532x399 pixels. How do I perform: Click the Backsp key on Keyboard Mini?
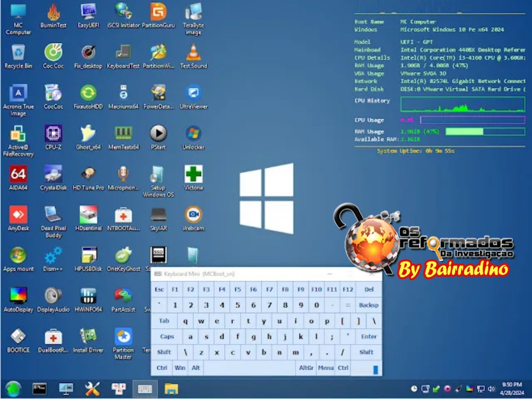click(369, 305)
